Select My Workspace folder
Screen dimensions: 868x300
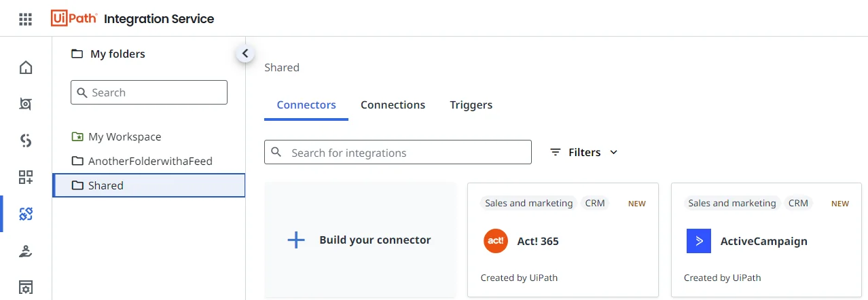tap(124, 136)
